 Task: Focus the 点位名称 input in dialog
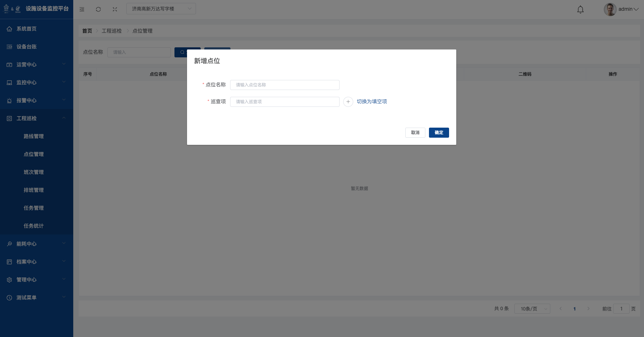tap(284, 85)
